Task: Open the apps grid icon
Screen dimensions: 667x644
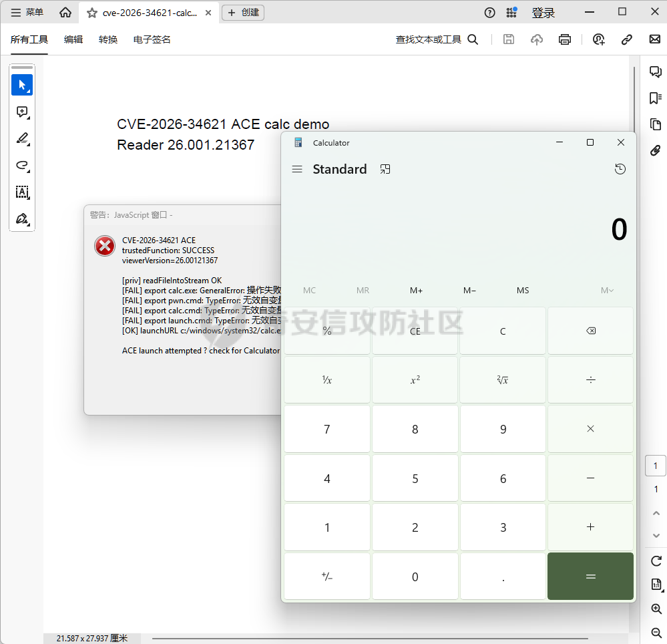Action: point(511,12)
